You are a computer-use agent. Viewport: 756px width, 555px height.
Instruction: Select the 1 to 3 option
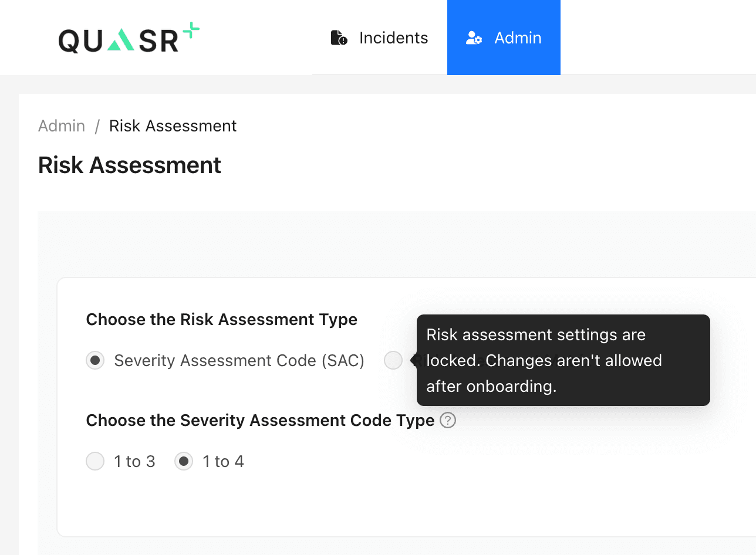pyautogui.click(x=95, y=461)
